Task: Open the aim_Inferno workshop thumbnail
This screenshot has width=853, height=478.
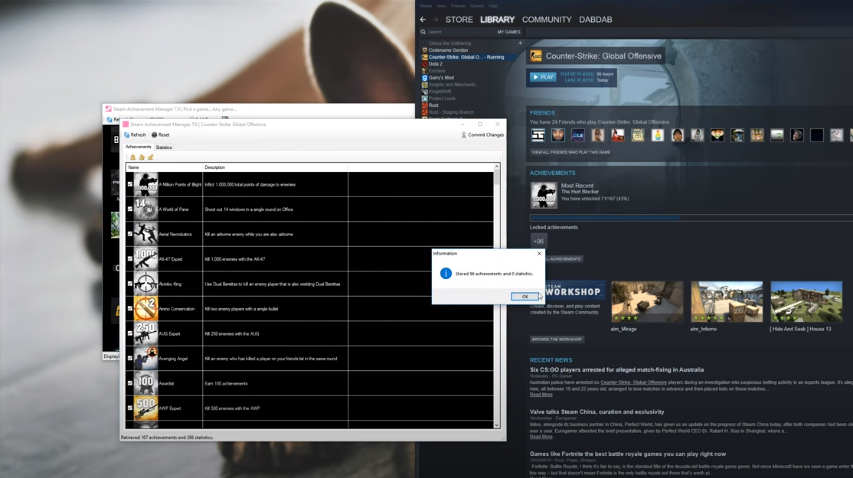Action: pyautogui.click(x=726, y=302)
